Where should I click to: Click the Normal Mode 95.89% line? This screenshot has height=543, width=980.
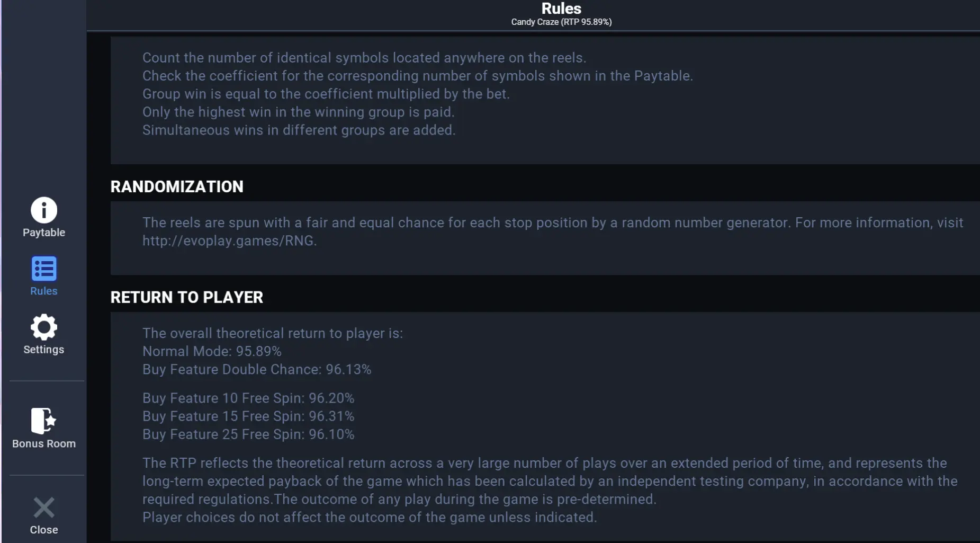(x=212, y=351)
